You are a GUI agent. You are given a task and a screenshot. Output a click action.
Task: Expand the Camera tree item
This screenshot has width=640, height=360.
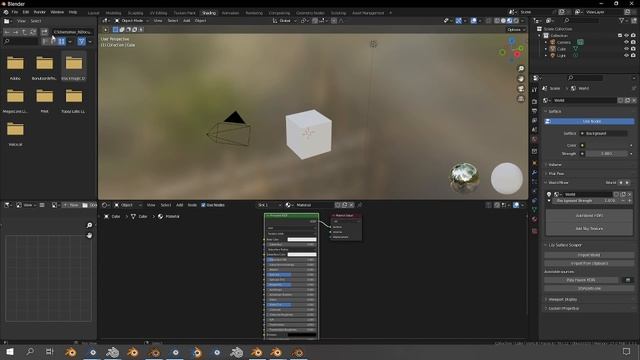546,42
